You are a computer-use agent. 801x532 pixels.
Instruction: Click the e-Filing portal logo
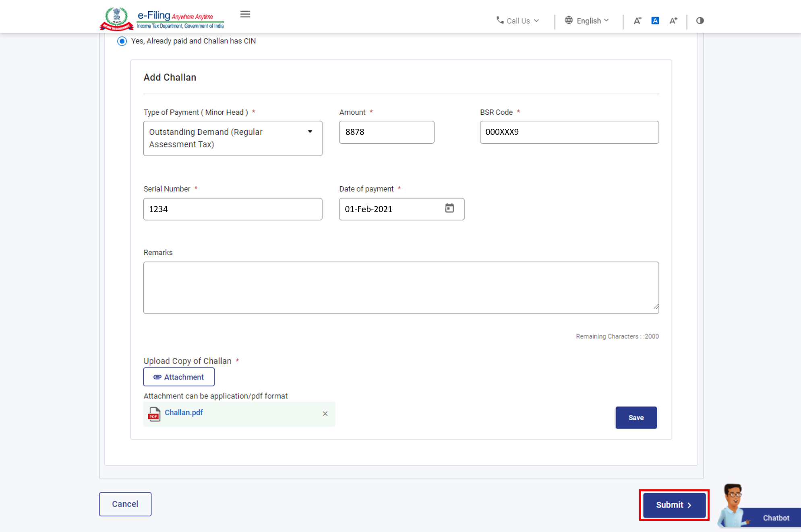tap(162, 19)
